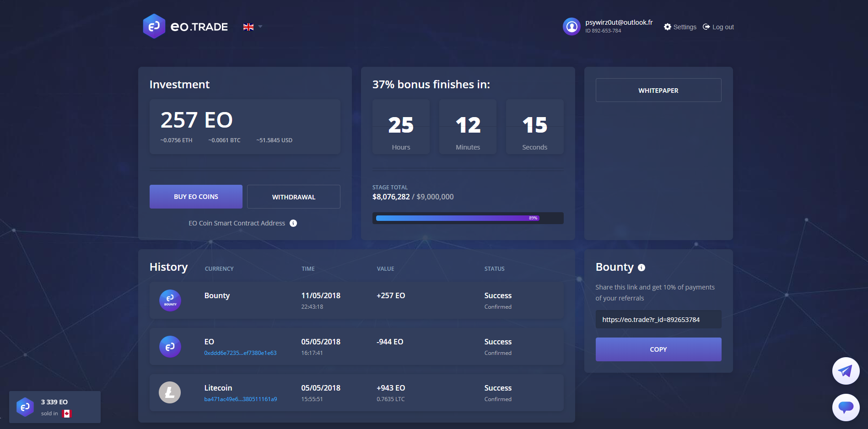The image size is (868, 429).
Task: Click the 3 339 EO sold notification logo
Action: click(x=25, y=407)
